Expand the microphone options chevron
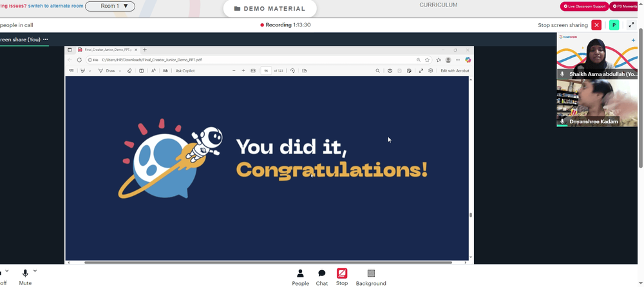 coord(35,271)
